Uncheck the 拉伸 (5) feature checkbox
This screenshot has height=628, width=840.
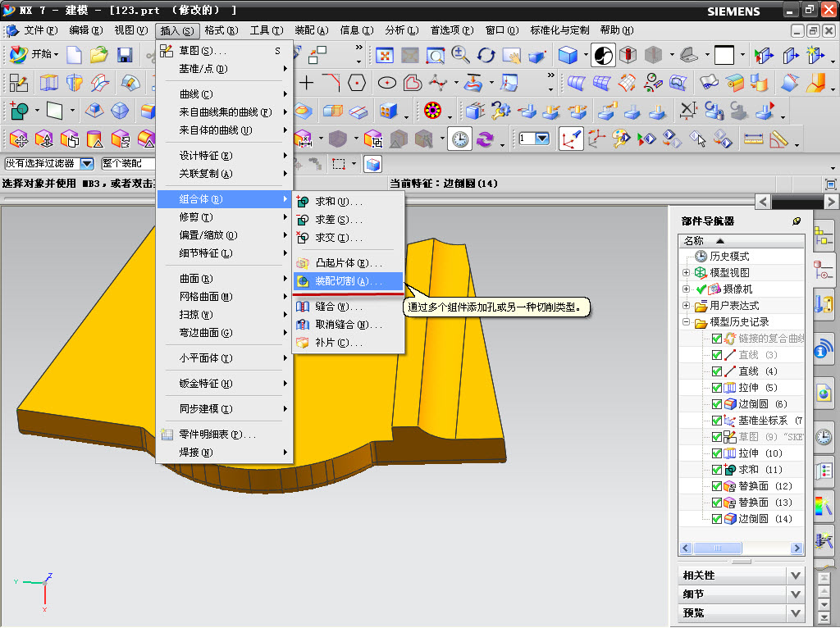click(x=716, y=388)
